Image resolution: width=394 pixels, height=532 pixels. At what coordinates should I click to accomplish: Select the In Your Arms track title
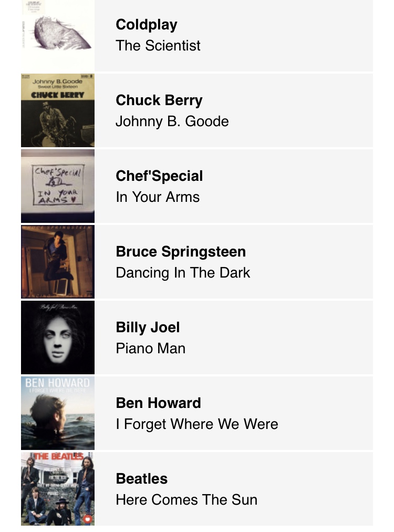[x=158, y=197]
